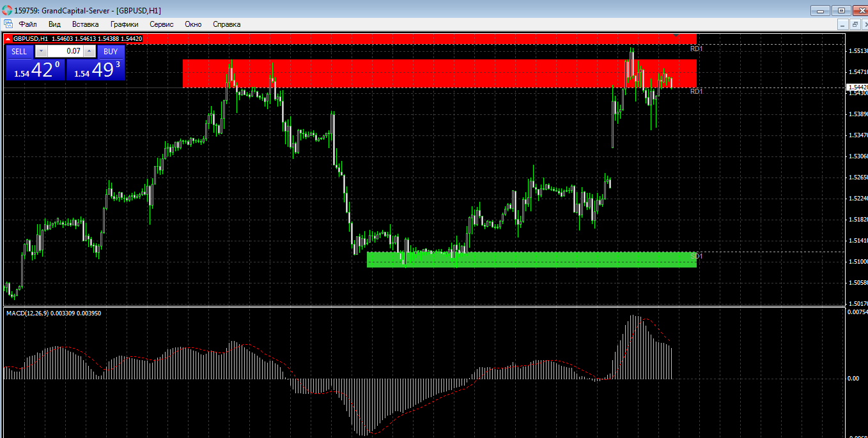868x438 pixels.
Task: Open the Вставка menu
Action: [x=86, y=24]
